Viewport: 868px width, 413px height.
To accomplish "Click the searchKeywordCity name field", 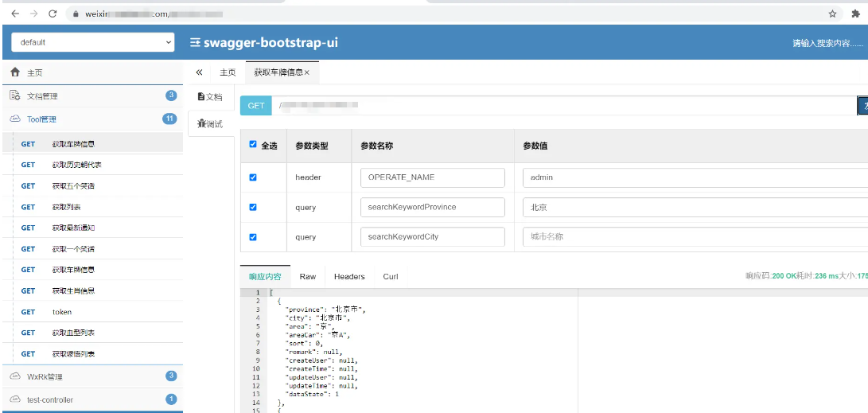I will click(432, 237).
